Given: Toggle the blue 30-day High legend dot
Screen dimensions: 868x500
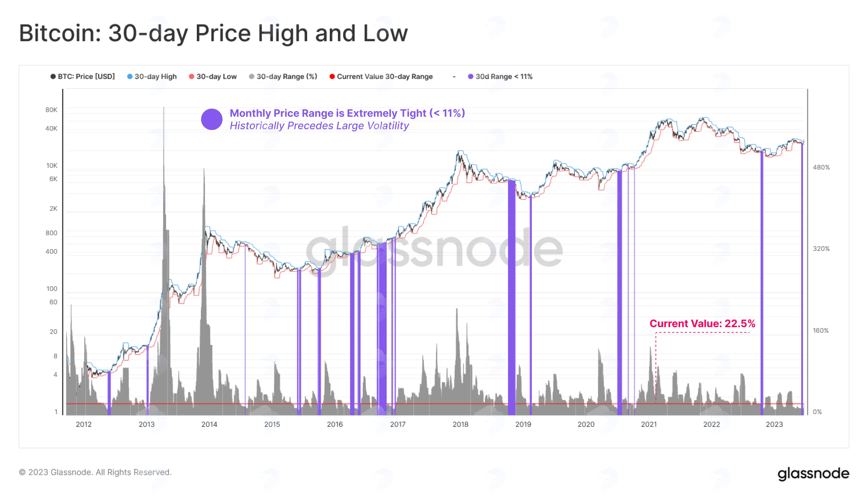Looking at the screenshot, I should tap(130, 76).
